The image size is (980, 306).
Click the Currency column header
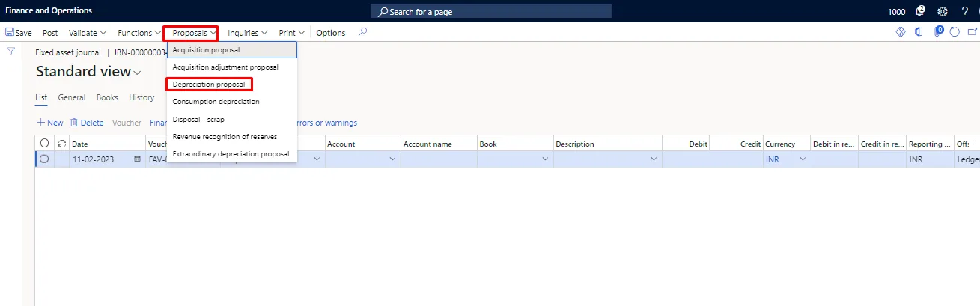[x=786, y=144]
